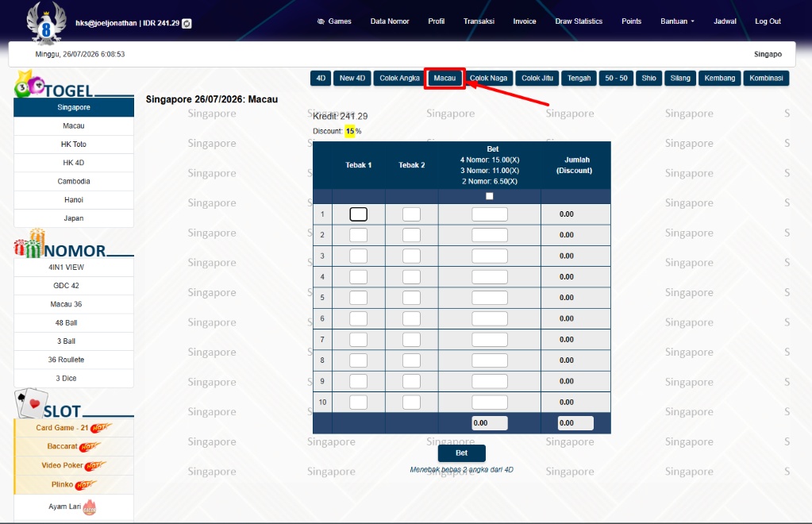Select the Shio tab
This screenshot has height=524, width=812.
pos(648,78)
